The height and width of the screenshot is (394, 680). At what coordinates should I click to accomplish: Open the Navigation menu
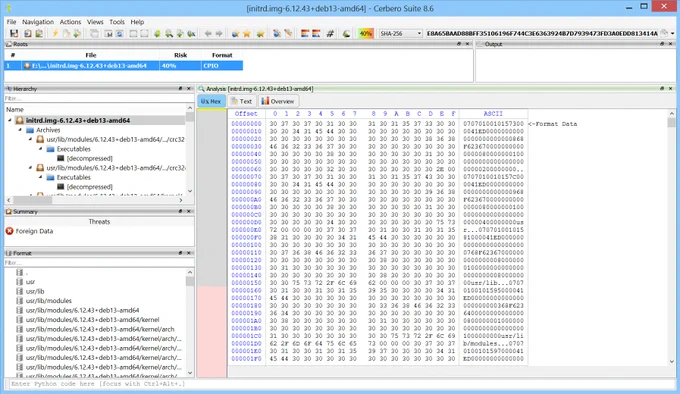38,22
